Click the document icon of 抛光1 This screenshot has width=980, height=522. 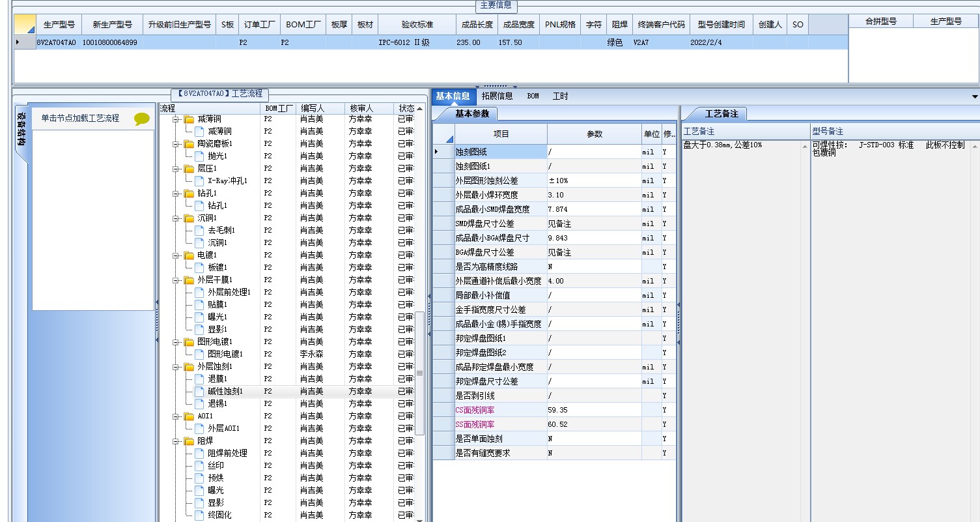199,156
